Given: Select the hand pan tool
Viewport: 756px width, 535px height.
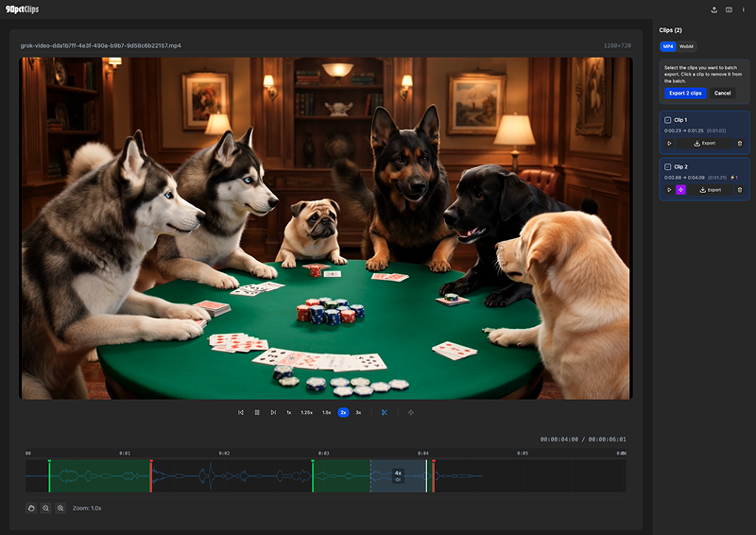Looking at the screenshot, I should (x=31, y=508).
